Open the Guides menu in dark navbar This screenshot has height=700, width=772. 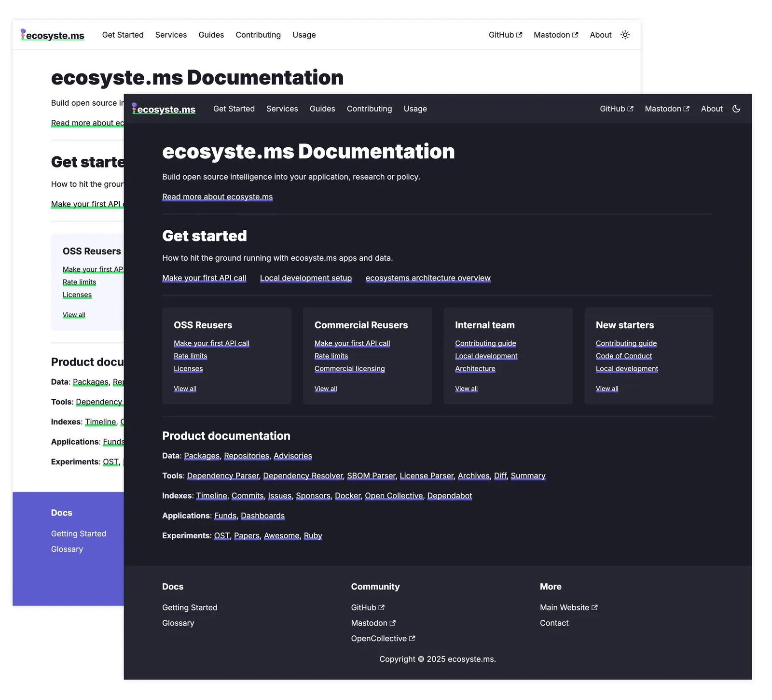click(322, 109)
